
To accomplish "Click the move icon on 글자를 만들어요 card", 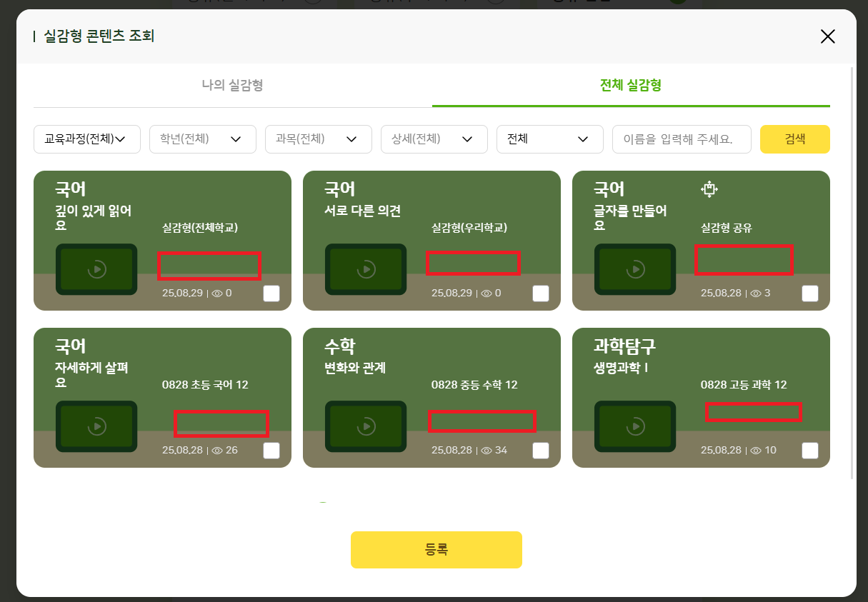I will tap(709, 189).
